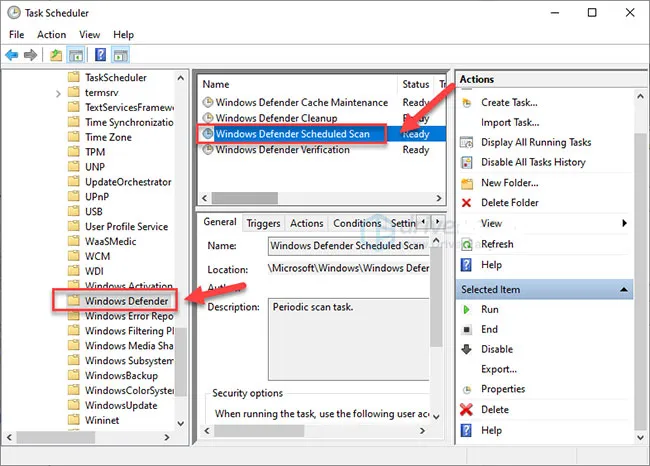Image resolution: width=650 pixels, height=466 pixels.
Task: Click the folder tree horizontal scroll-right arrow
Action: point(167,437)
